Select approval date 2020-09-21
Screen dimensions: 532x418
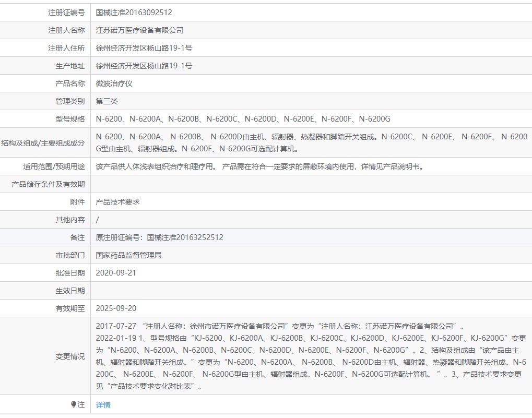pyautogui.click(x=116, y=272)
